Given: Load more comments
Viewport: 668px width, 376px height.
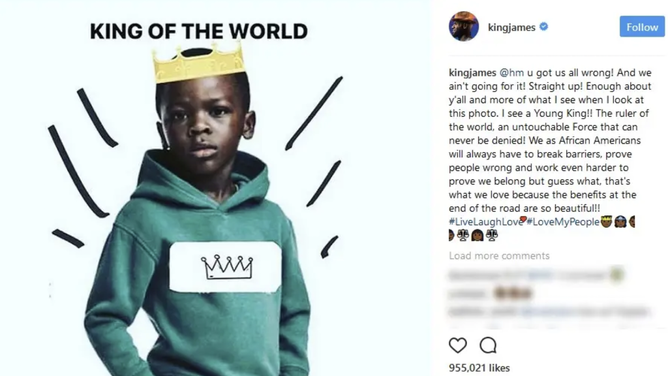Looking at the screenshot, I should (499, 255).
